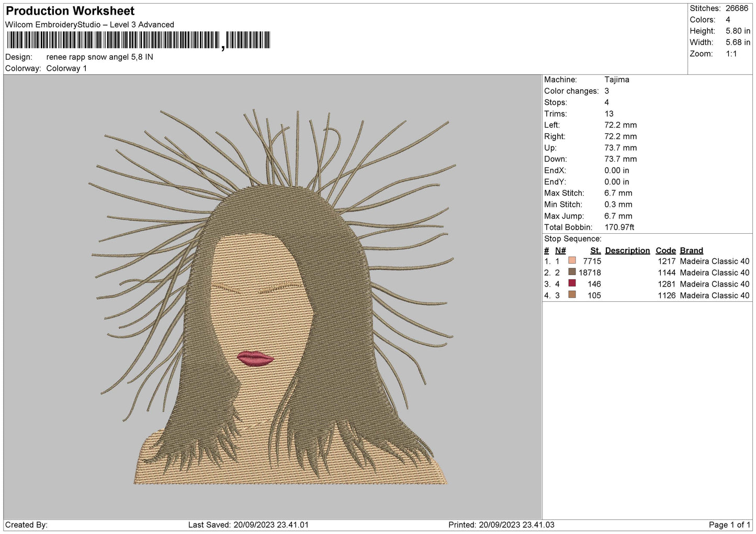Select Total Bobbin value 170.97ft
756x534 pixels.
pyautogui.click(x=619, y=228)
